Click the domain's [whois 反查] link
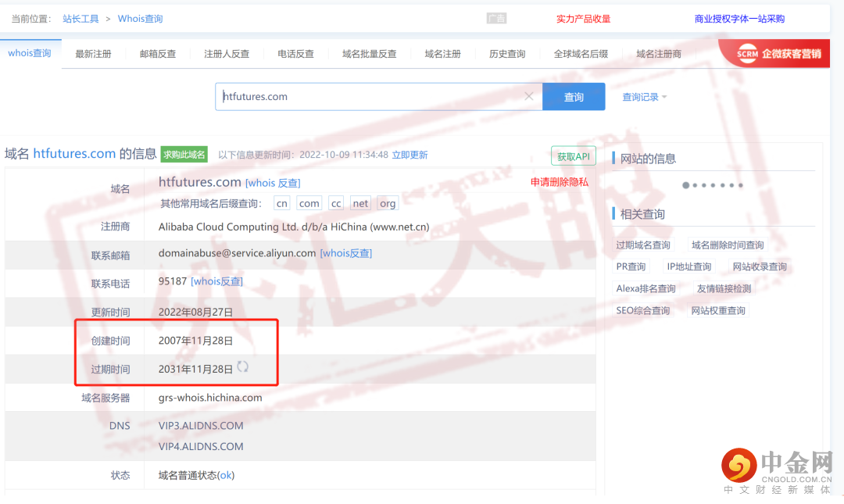 tap(273, 183)
